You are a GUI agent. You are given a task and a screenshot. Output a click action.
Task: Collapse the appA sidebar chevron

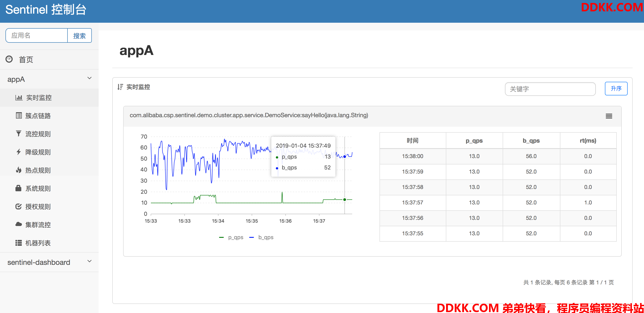(x=90, y=78)
